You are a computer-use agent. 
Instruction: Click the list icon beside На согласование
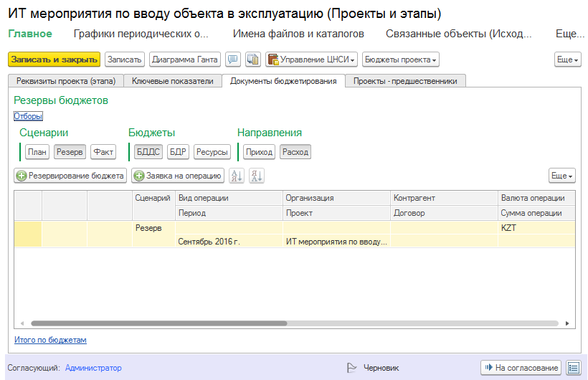pos(574,368)
